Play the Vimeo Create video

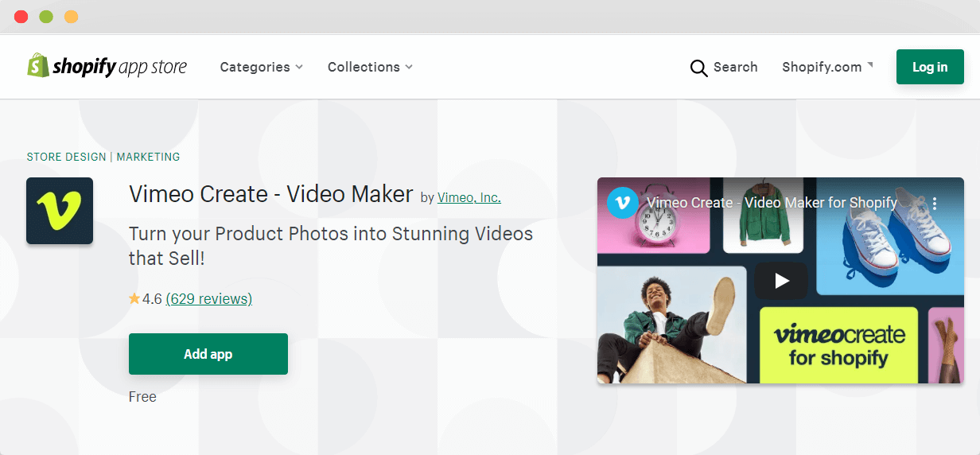pyautogui.click(x=781, y=280)
